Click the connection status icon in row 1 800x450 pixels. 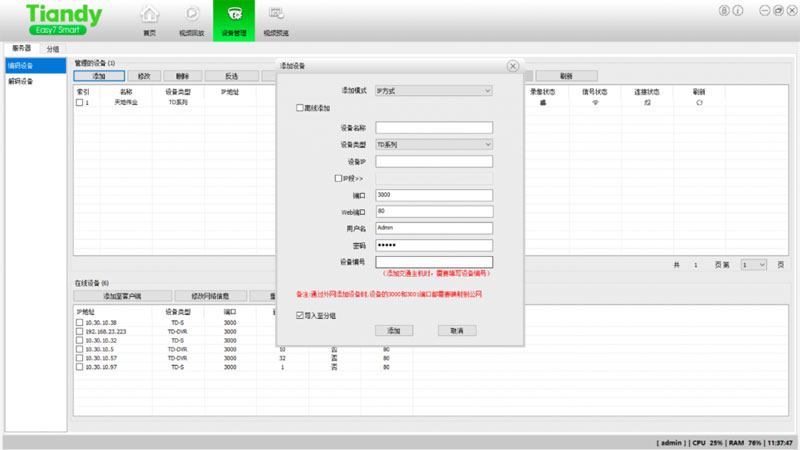(647, 102)
